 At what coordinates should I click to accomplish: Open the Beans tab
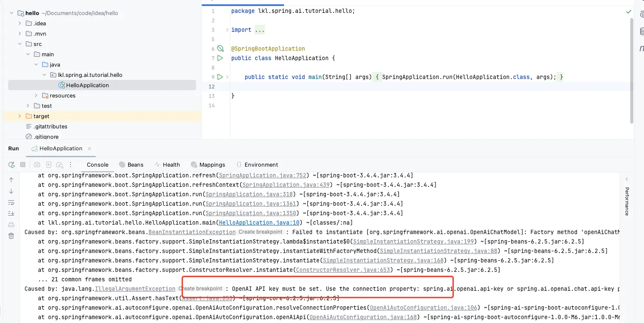131,165
